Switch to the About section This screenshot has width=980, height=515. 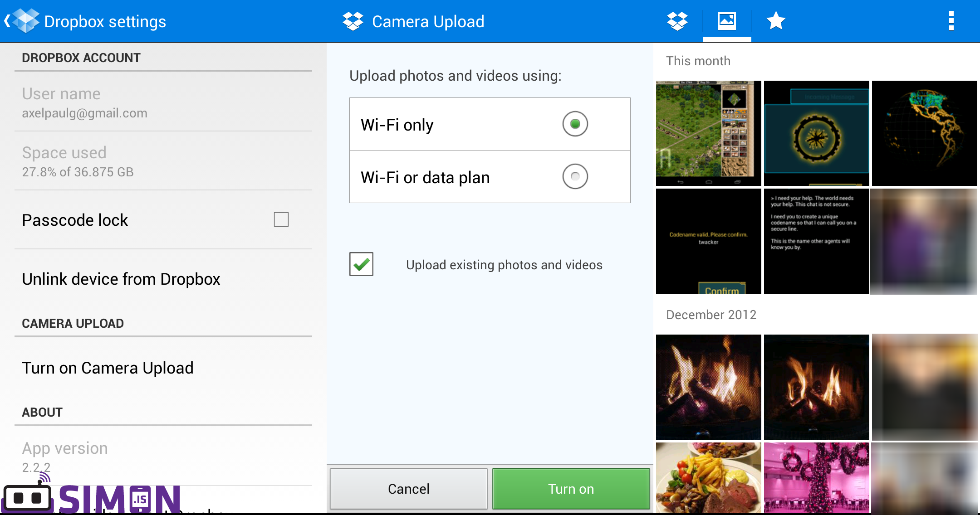42,412
